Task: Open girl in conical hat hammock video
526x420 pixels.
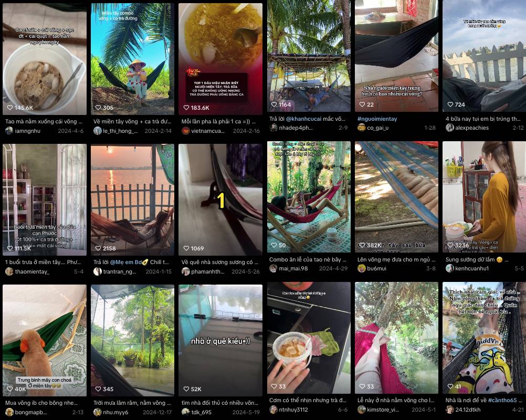Action: point(132,59)
